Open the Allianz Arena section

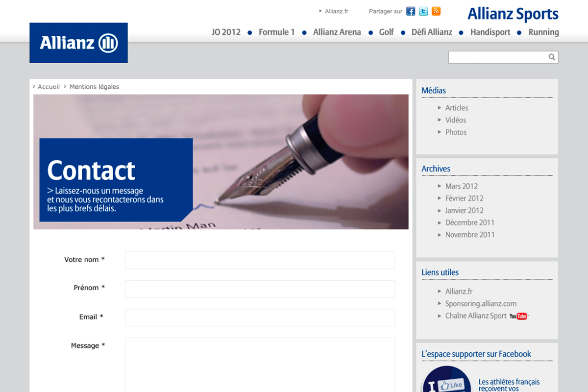[337, 32]
